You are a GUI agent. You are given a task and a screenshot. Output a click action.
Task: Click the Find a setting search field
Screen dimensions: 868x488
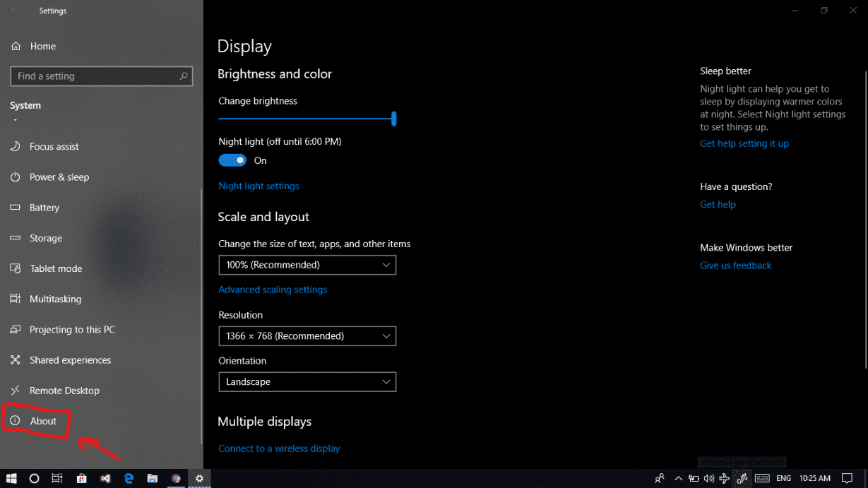(101, 76)
